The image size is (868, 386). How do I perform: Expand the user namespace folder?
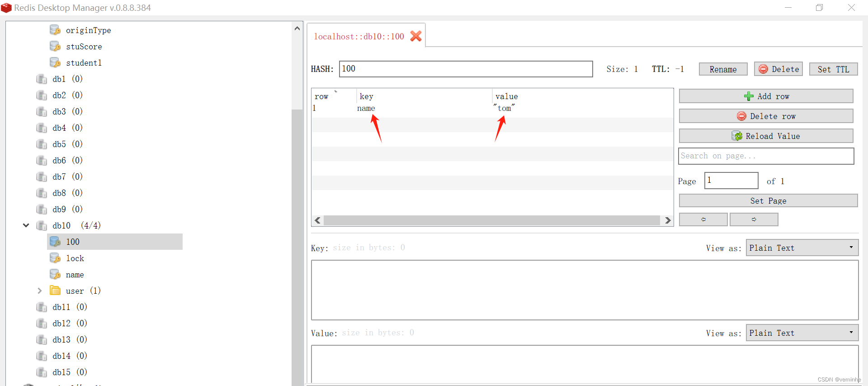(x=40, y=291)
